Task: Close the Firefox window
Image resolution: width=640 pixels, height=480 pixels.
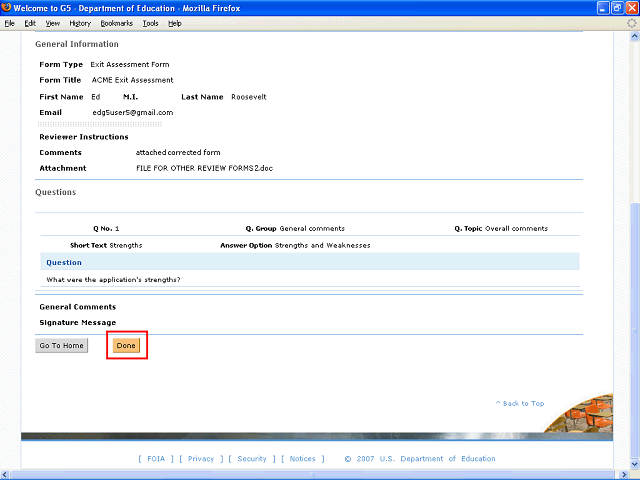Action: point(632,8)
